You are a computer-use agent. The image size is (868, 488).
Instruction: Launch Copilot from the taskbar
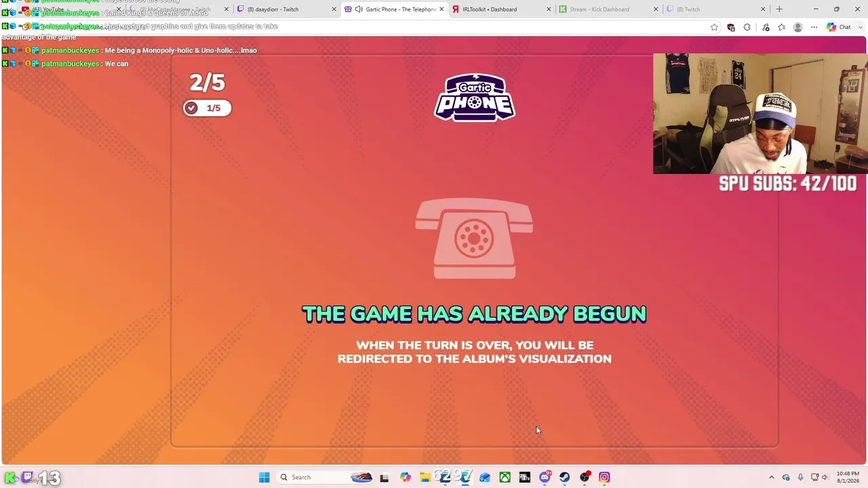coord(405,477)
